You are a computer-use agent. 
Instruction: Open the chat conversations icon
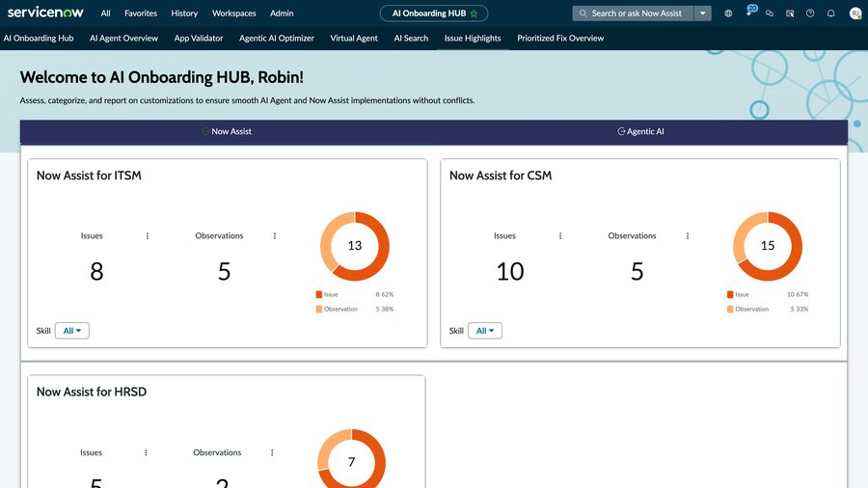click(770, 14)
